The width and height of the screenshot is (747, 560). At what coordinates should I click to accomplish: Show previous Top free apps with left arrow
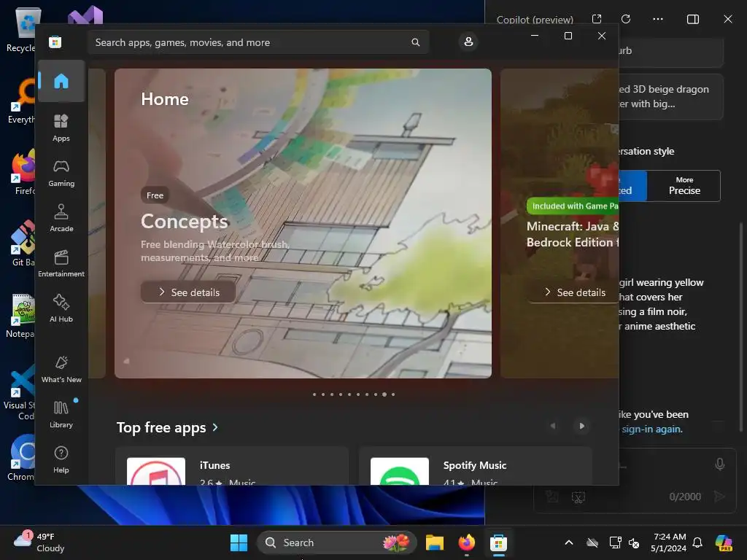[553, 426]
